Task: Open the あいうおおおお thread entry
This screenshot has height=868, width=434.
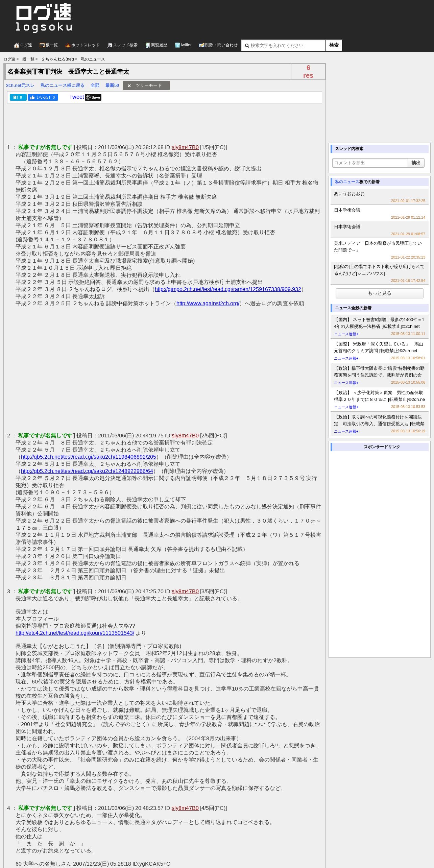Action: tap(380, 196)
